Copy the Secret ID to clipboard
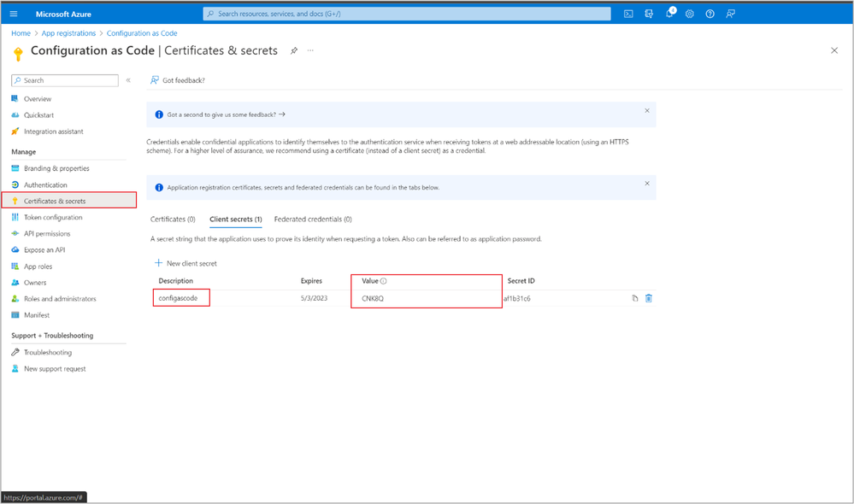 (635, 298)
